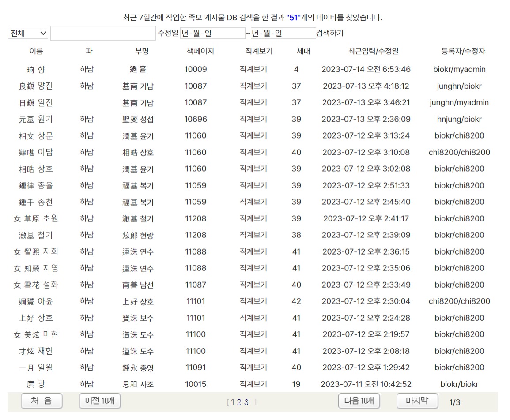
Task: Open 직계보기 for 良鎭 양진
Action: click(253, 86)
